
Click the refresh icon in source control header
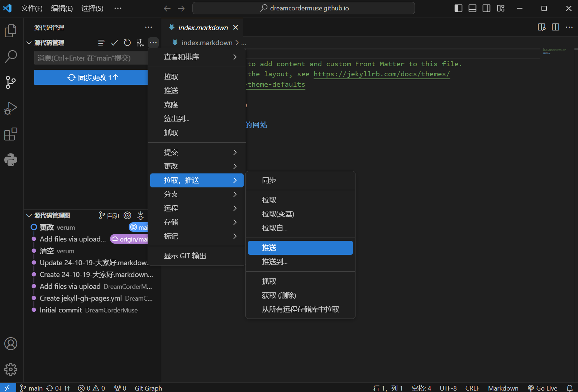pyautogui.click(x=127, y=43)
